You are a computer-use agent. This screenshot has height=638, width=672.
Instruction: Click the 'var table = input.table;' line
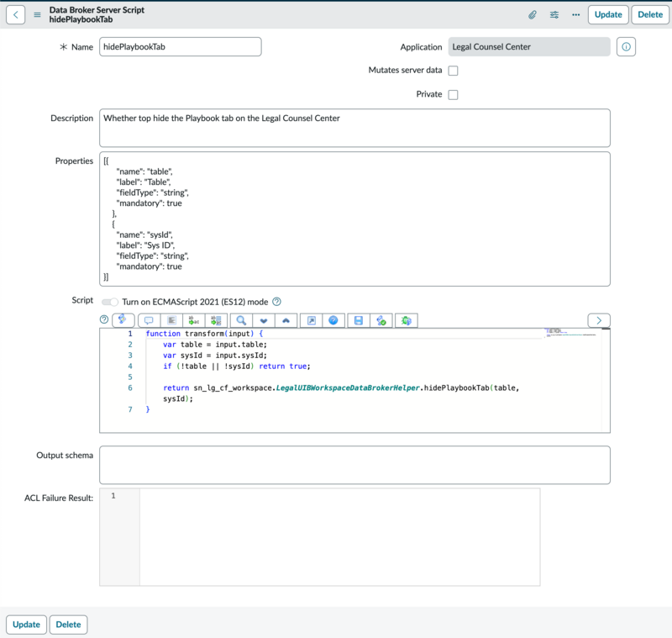coord(215,345)
